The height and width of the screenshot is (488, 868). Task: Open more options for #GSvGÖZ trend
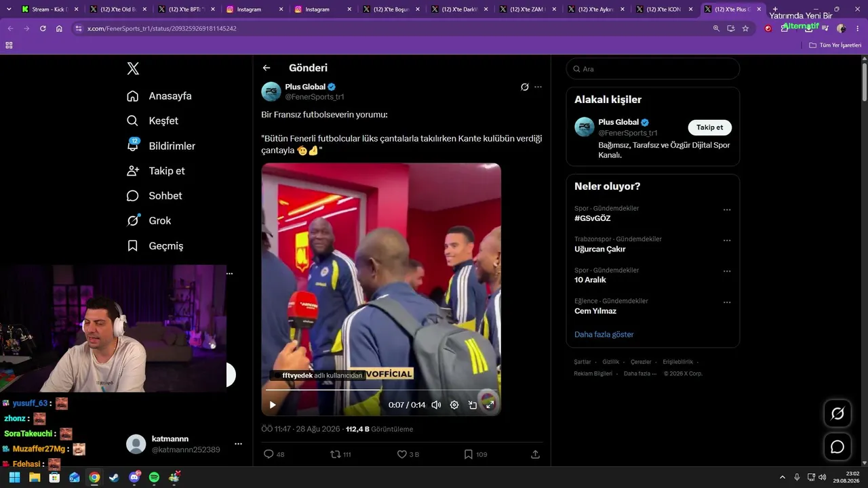click(x=727, y=209)
